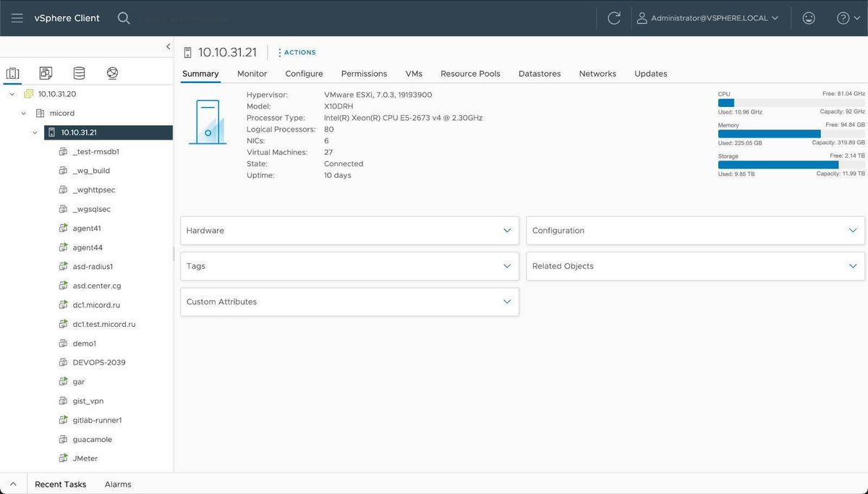Open the Recent Tasks tab

click(61, 484)
